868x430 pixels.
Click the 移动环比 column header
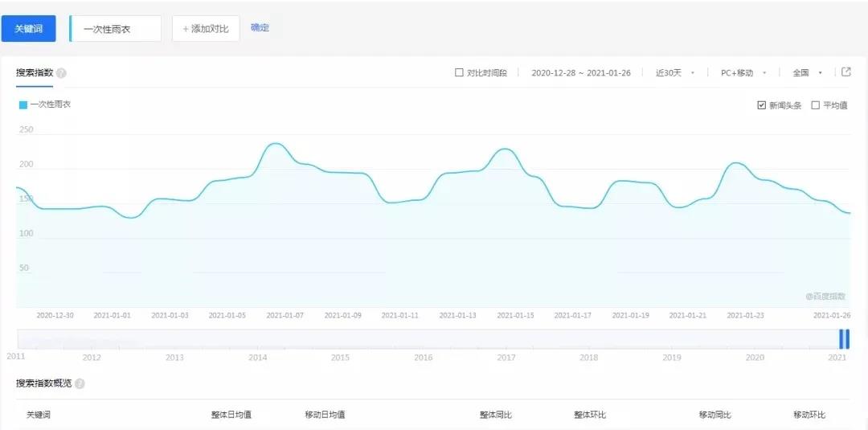(809, 415)
